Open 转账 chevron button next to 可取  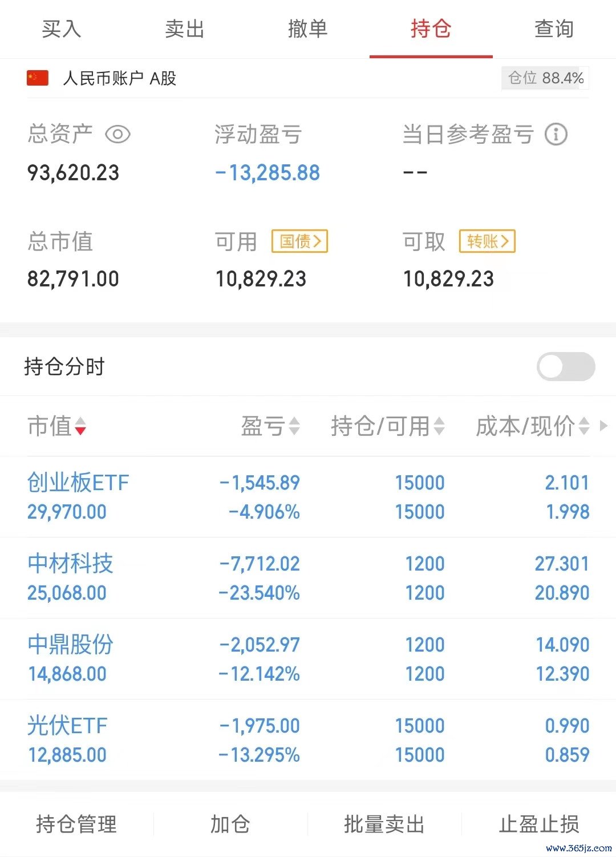[x=488, y=241]
